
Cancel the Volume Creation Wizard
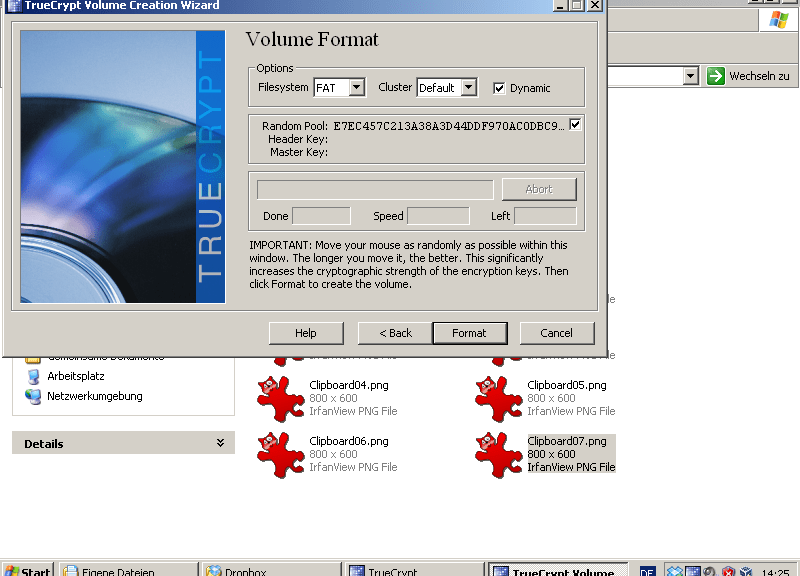click(x=557, y=333)
